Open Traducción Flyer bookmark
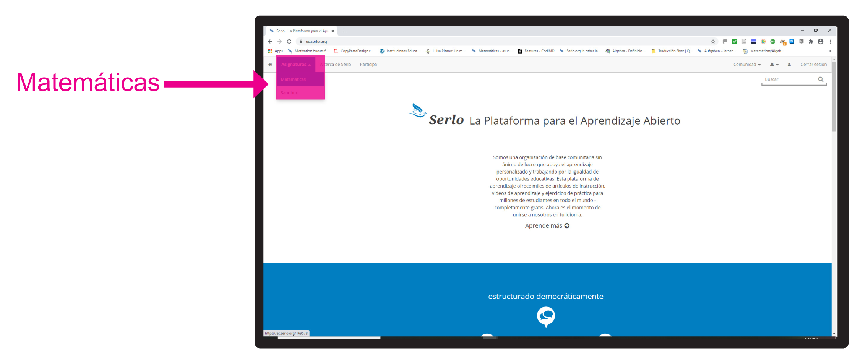 [672, 51]
